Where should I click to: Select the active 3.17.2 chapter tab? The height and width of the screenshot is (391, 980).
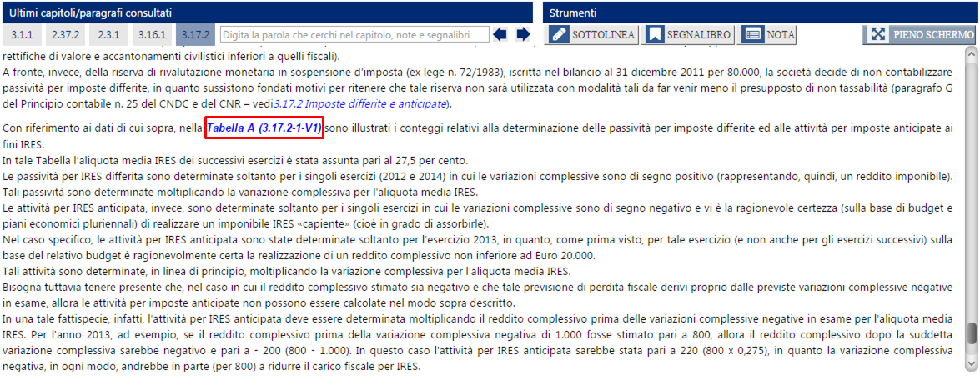click(x=196, y=34)
